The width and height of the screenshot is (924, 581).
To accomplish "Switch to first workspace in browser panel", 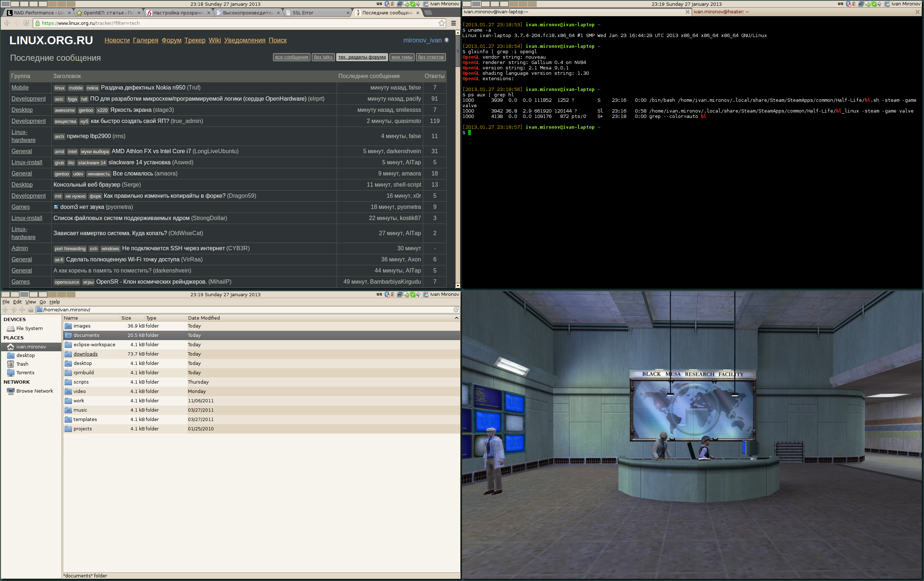I will coord(6,4).
